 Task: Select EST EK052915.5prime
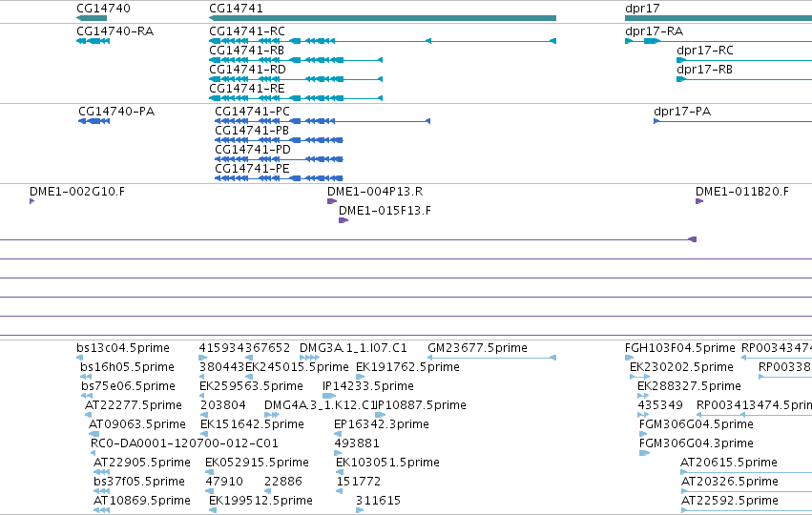257,463
